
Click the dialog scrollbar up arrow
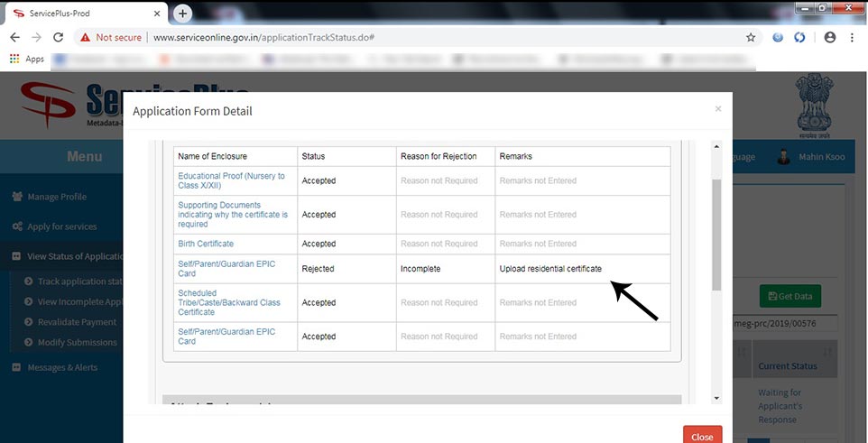[x=717, y=146]
